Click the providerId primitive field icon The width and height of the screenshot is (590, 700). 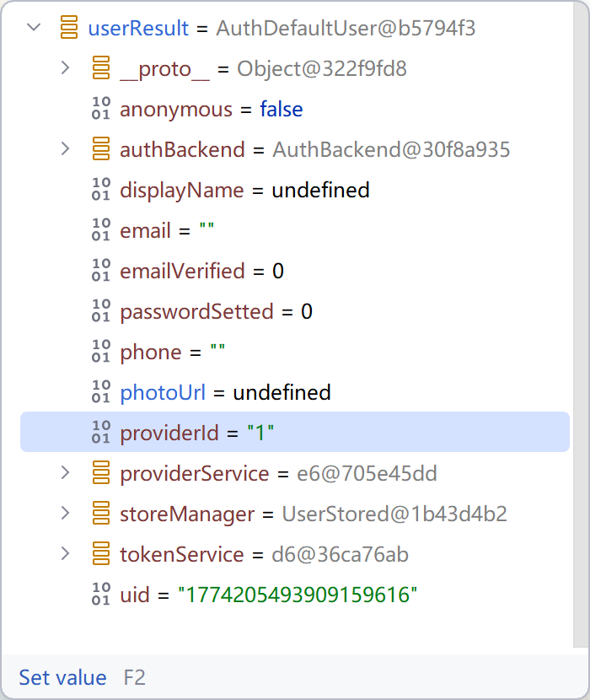101,433
